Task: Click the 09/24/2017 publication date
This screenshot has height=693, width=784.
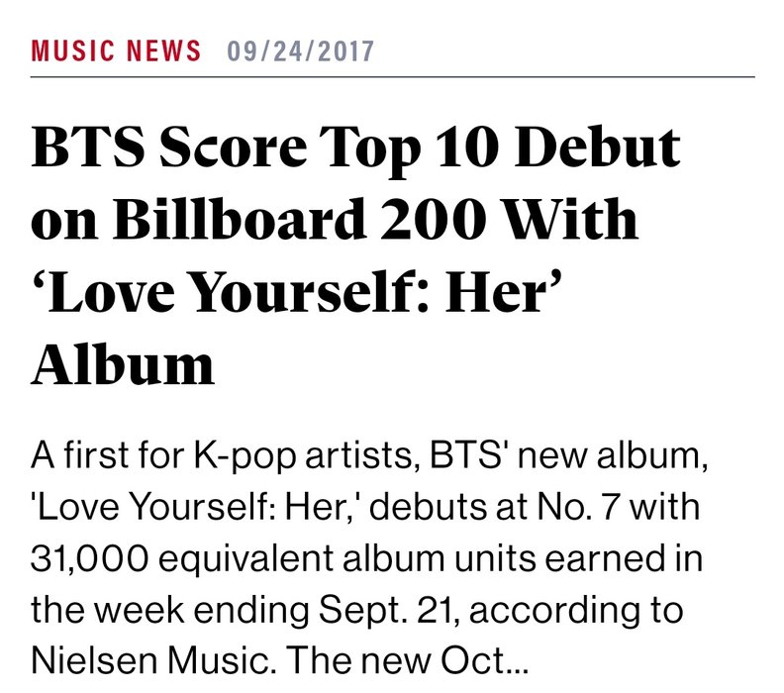Action: (301, 51)
